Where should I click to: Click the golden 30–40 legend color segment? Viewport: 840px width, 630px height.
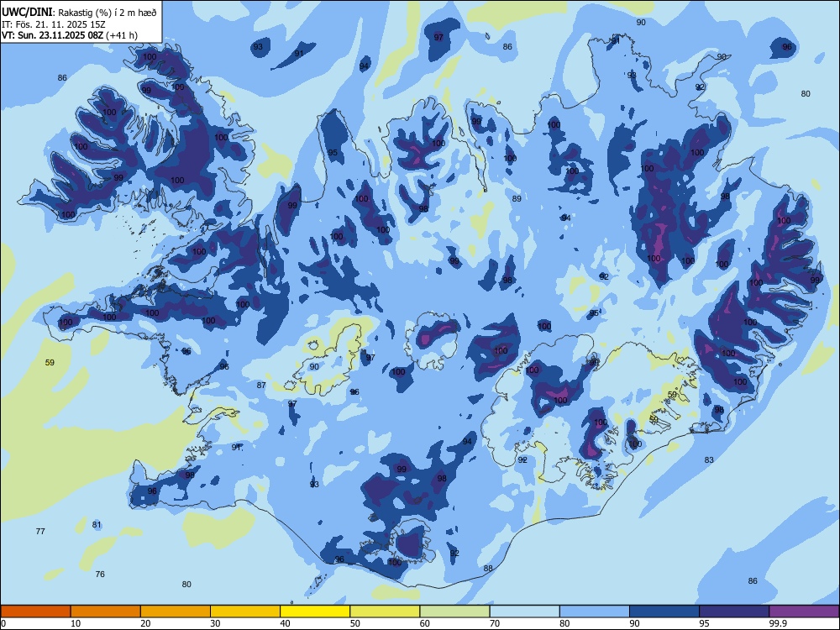[x=245, y=612]
